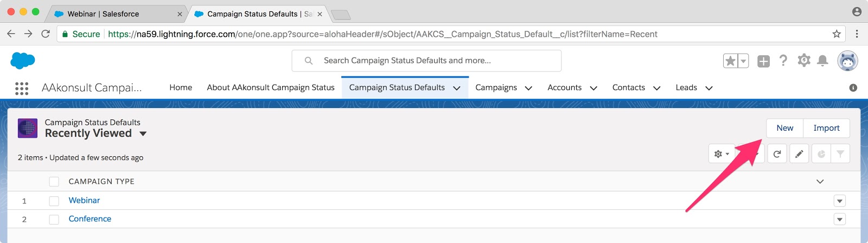Toggle the select-all checkbox in header
This screenshot has width=868, height=243.
pos(54,182)
